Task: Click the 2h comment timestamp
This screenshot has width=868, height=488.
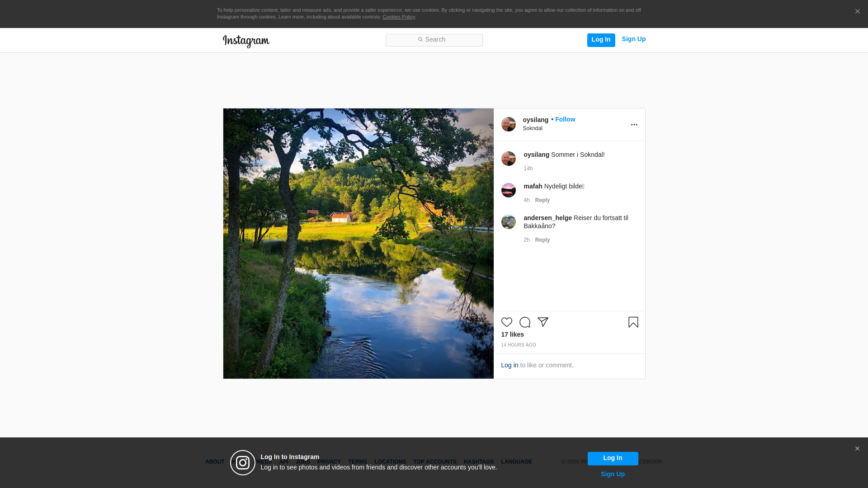Action: tap(527, 240)
